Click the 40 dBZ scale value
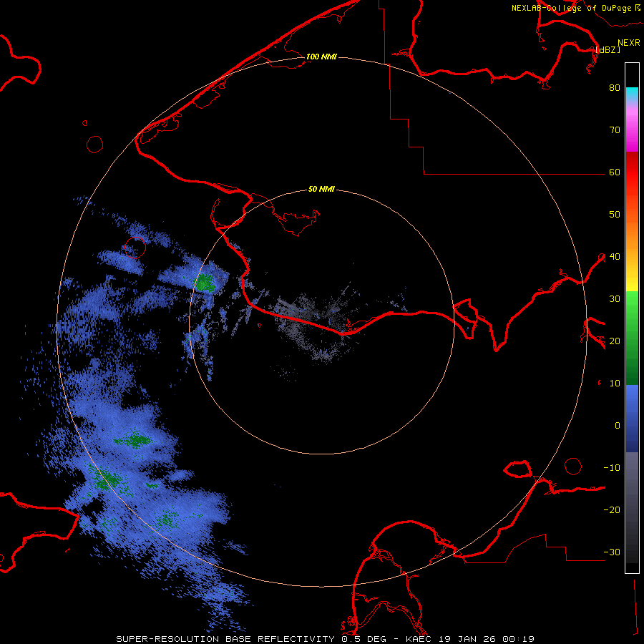Image resolution: width=644 pixels, height=644 pixels. (x=615, y=257)
